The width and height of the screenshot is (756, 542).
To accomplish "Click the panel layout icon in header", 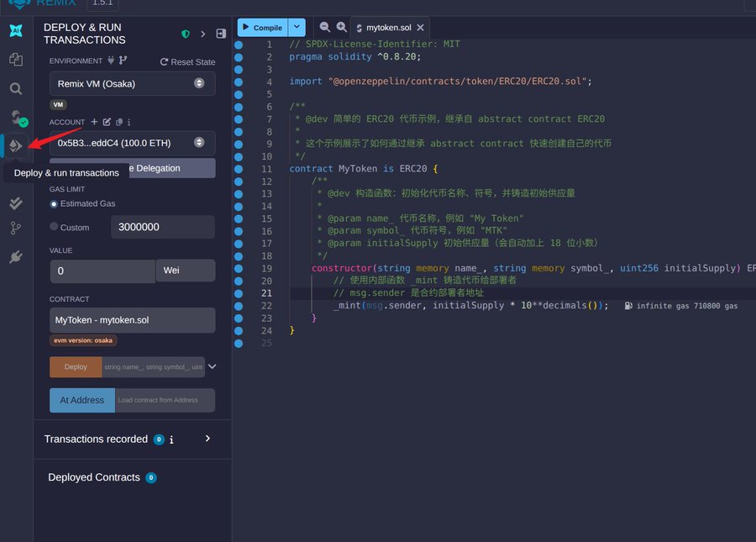I will coord(221,34).
